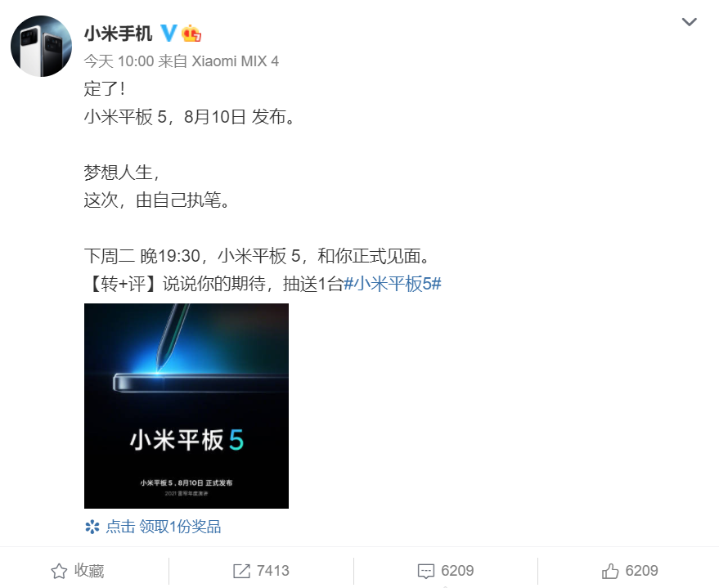Image resolution: width=719 pixels, height=588 pixels.
Task: Click the repost share icon
Action: click(241, 571)
